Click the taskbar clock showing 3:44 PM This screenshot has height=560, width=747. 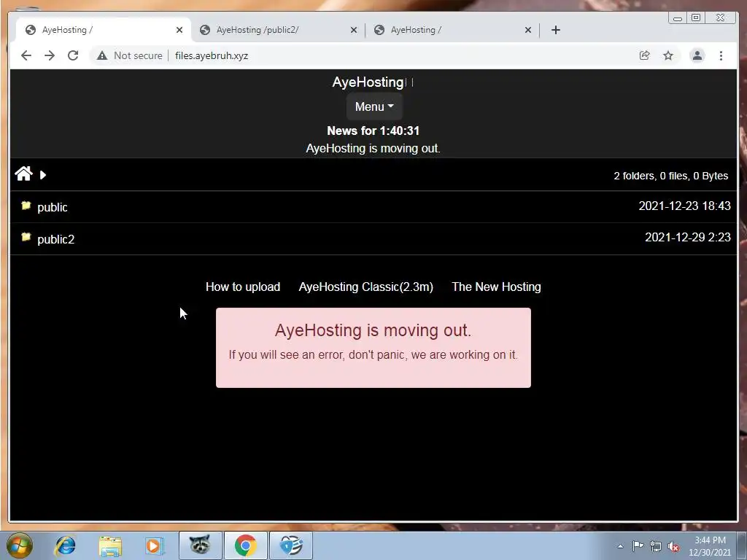point(710,546)
